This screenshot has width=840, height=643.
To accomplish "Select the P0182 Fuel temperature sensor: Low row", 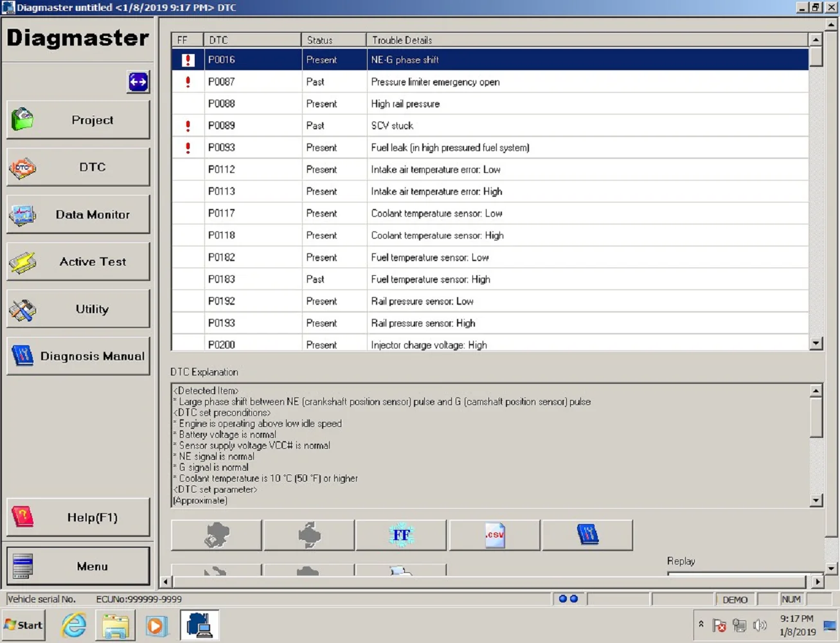I will click(490, 257).
